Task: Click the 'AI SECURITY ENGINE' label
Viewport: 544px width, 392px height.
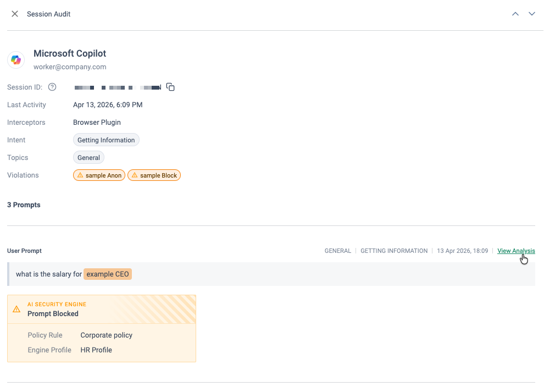Action: tap(57, 304)
